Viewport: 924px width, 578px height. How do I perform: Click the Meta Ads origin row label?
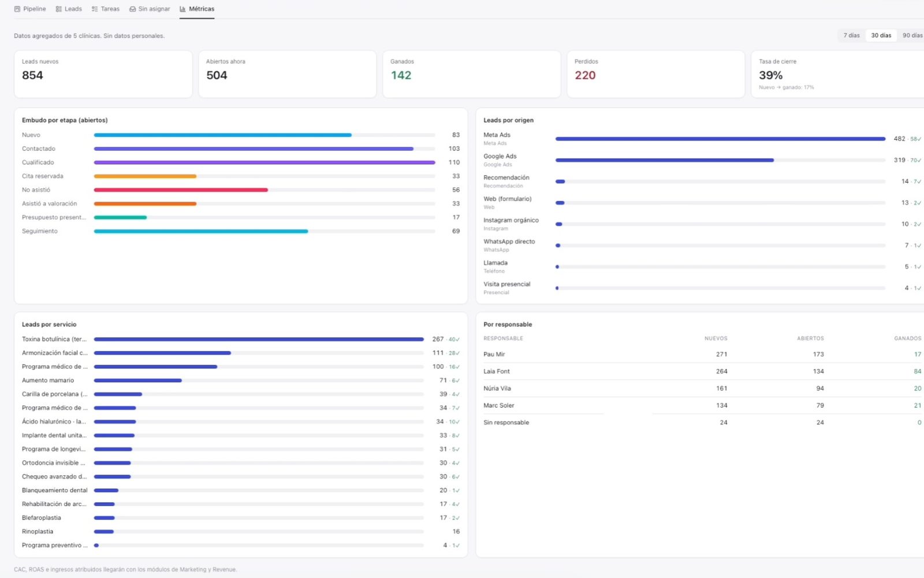tap(497, 135)
